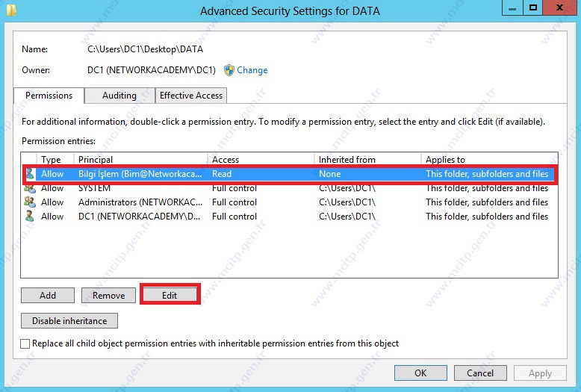Confirm with the OK button
Viewport: 581px width, 392px height.
coord(420,373)
